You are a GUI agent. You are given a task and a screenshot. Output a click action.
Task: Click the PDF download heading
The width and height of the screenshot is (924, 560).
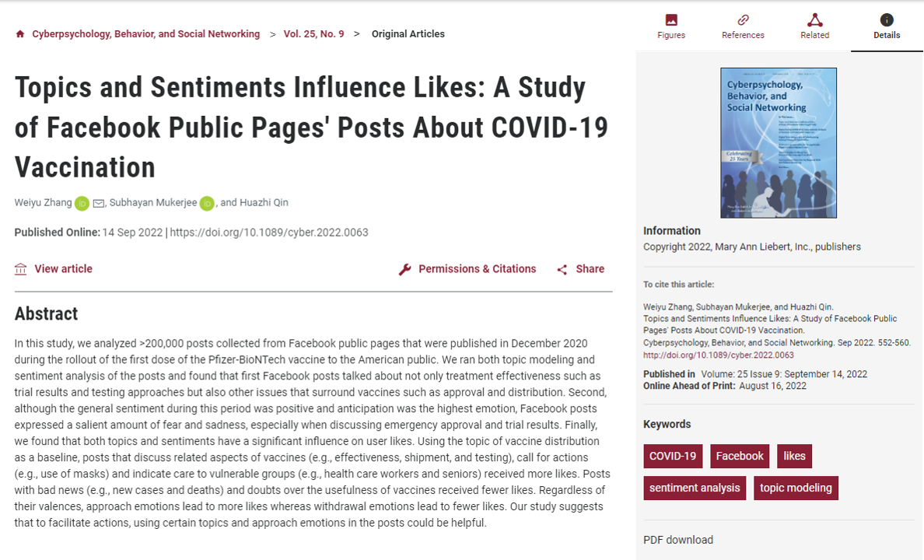678,540
